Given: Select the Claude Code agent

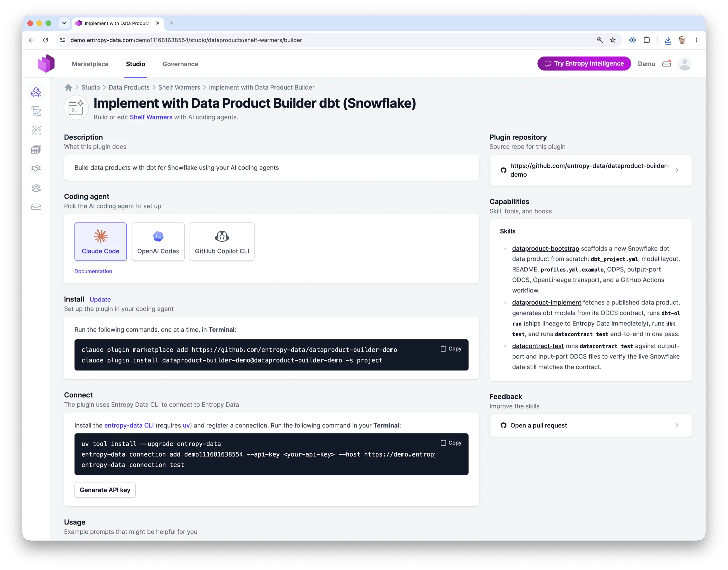Looking at the screenshot, I should pos(100,241).
